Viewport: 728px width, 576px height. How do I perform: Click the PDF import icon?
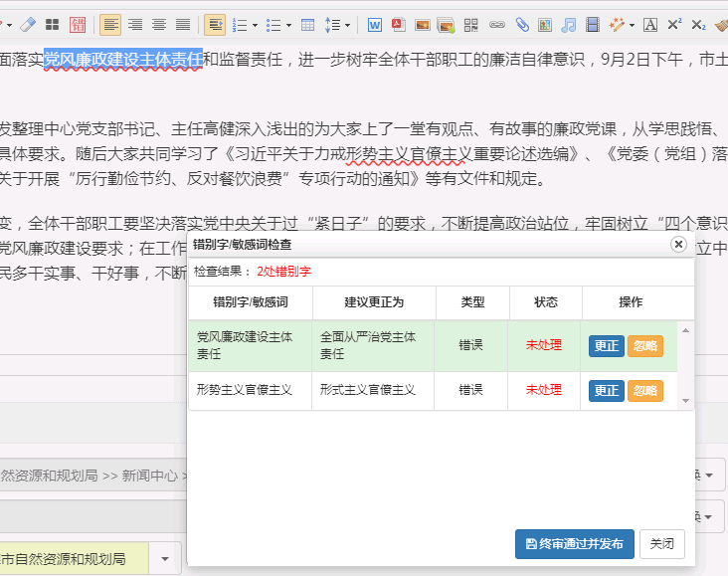click(399, 24)
